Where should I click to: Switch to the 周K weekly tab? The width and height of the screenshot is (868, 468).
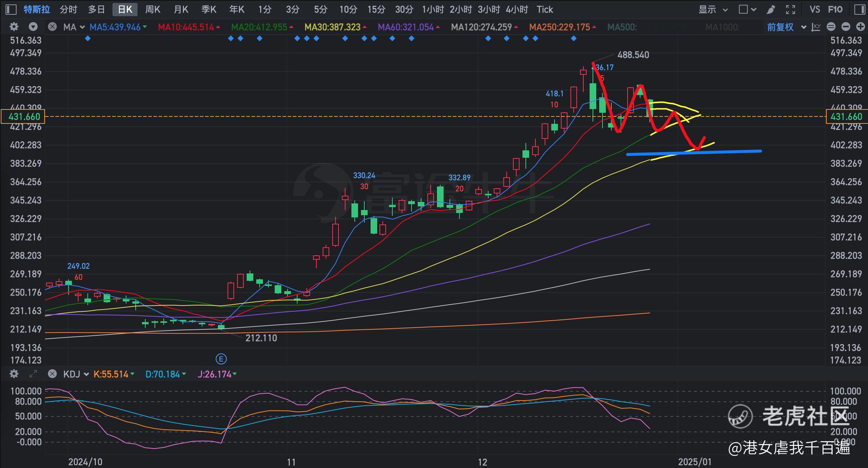click(x=153, y=10)
